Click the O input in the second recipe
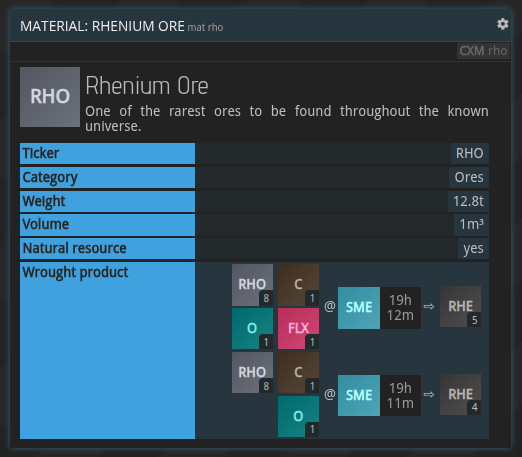 [x=298, y=416]
